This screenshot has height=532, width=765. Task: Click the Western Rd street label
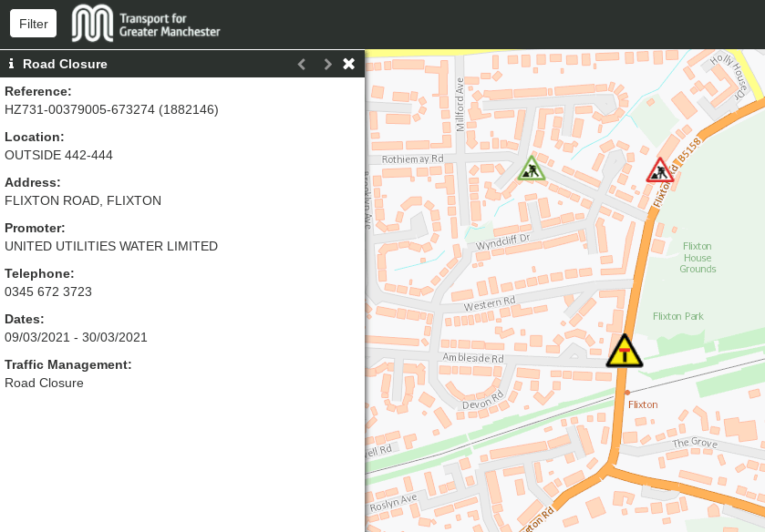490,303
